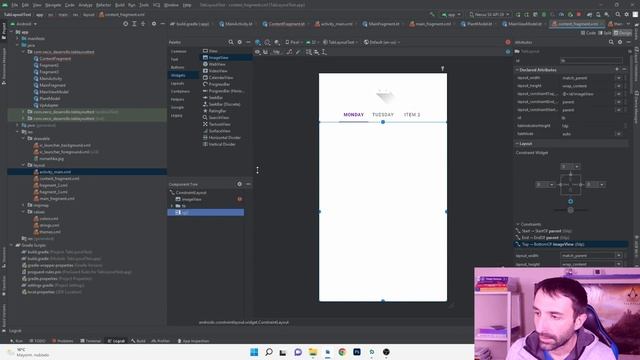Switch to MainActivity.kt editor tab
The height and width of the screenshot is (360, 640).
[x=235, y=24]
